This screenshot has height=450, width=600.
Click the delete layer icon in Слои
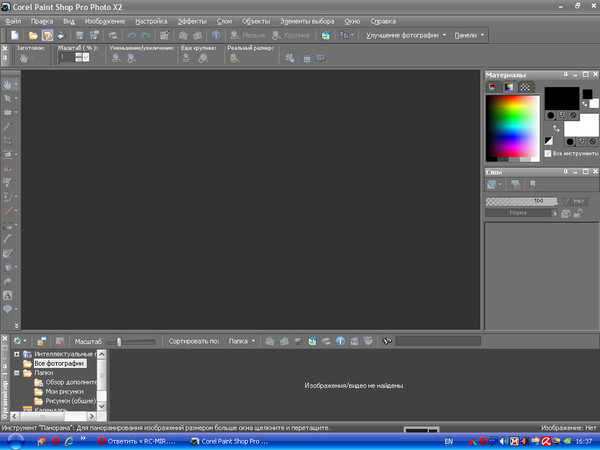[x=515, y=184]
